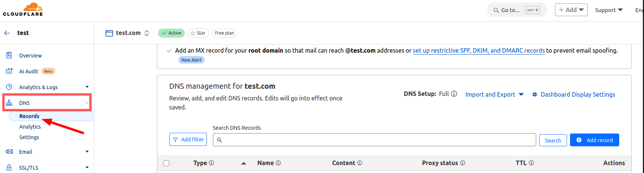Click the Search DNS Records input field

tap(376, 140)
